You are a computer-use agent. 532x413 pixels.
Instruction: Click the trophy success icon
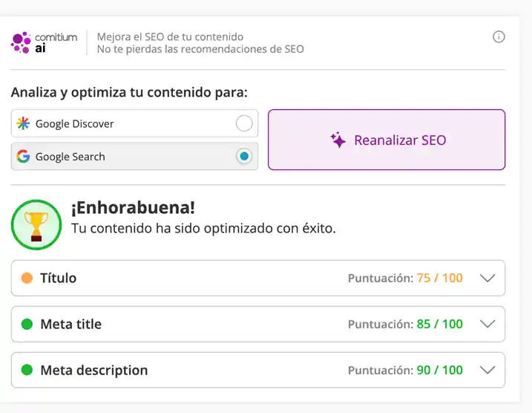click(36, 224)
